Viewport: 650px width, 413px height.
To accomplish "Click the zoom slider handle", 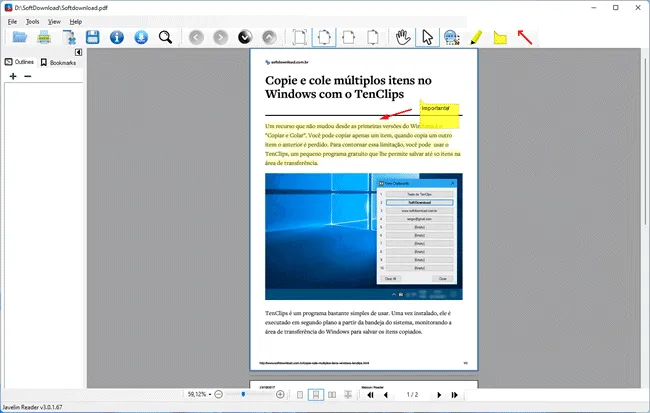I will click(x=243, y=394).
